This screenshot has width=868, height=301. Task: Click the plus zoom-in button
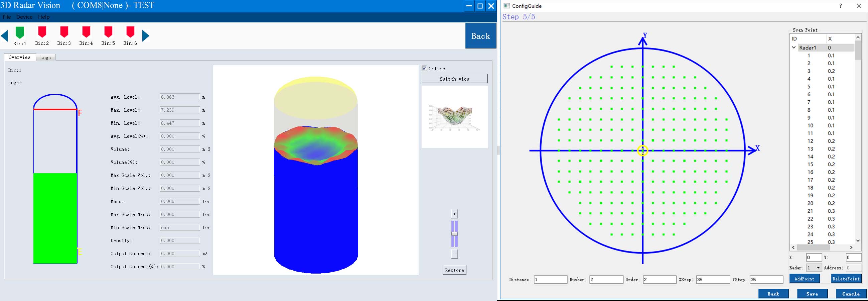454,214
